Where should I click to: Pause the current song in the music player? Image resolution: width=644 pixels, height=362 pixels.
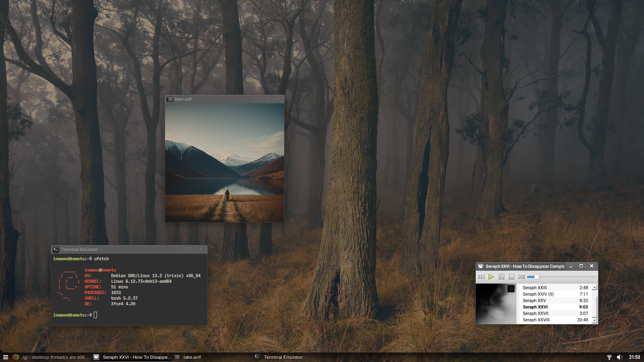coord(502,277)
